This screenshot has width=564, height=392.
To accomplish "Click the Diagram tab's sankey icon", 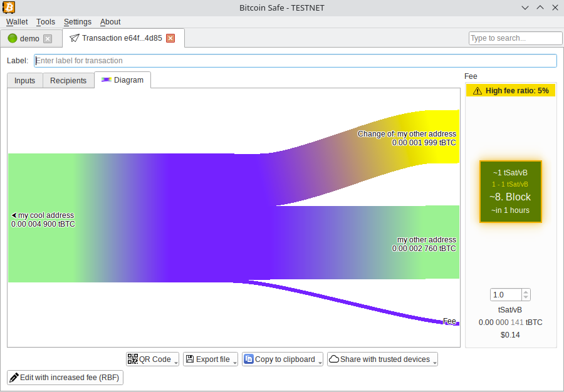I will point(106,80).
